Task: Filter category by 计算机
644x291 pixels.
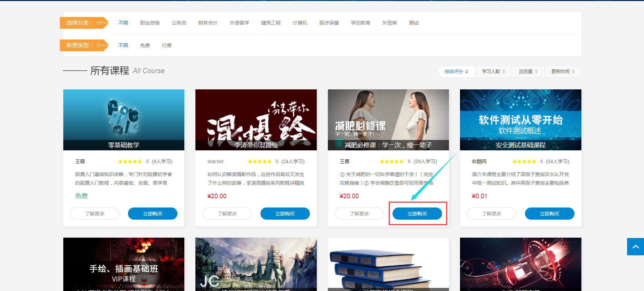Action: pos(300,23)
